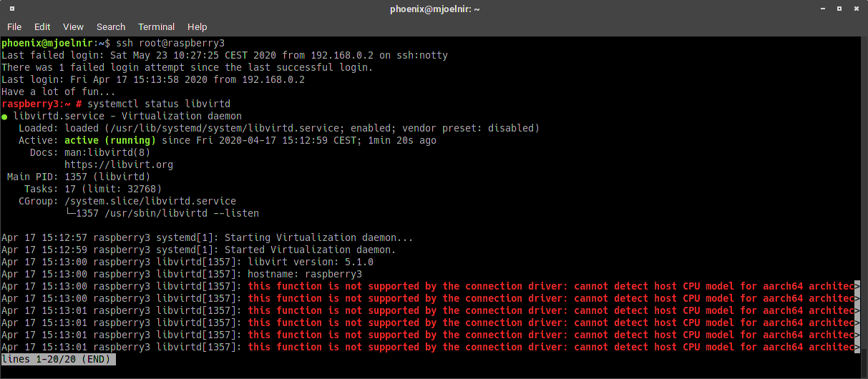Click the pager status 'lines 1-20/20 (END)'
Image resolution: width=868 pixels, height=379 pixels.
pyautogui.click(x=58, y=359)
